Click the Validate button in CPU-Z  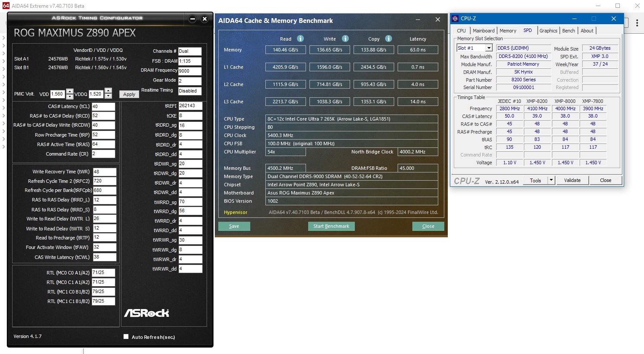pos(572,180)
